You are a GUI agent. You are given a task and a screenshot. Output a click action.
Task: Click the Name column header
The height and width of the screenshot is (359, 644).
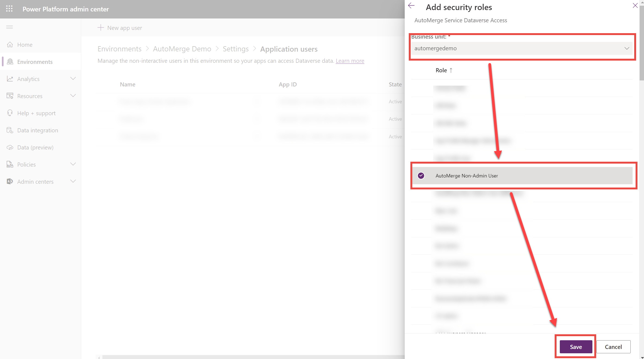pyautogui.click(x=128, y=85)
